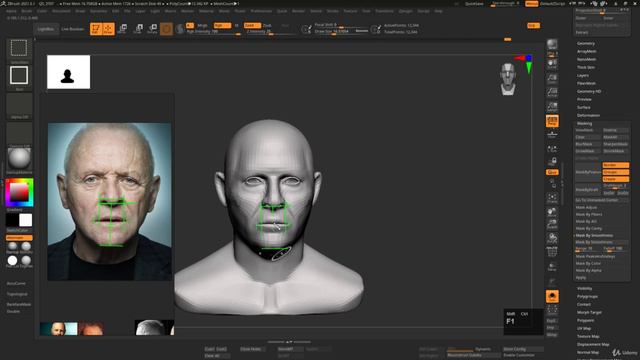This screenshot has height=360, width=640.
Task: Expand the Mask By Cavity subsection
Action: [589, 228]
